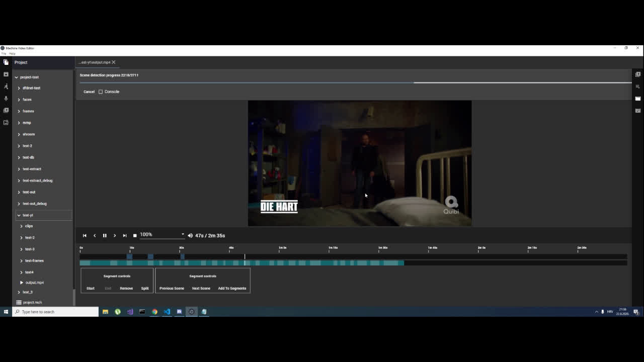Click the microphone/audio icon in left sidebar

click(x=6, y=98)
